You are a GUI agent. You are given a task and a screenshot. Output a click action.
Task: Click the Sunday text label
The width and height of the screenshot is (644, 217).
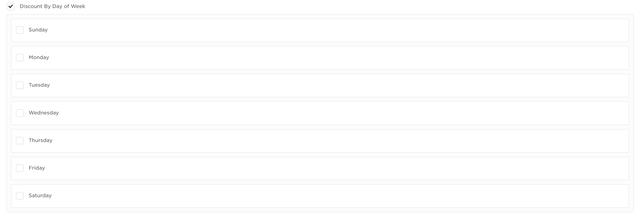[x=38, y=30]
